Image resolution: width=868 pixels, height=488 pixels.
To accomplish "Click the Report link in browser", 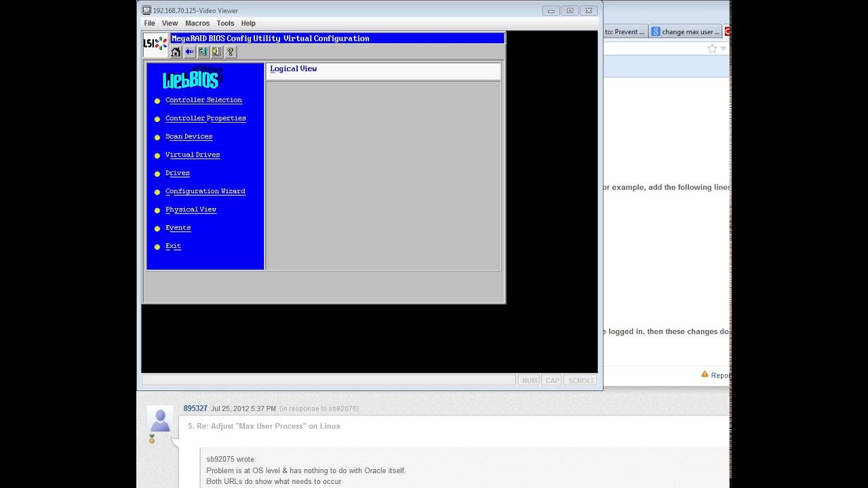I will [x=719, y=375].
